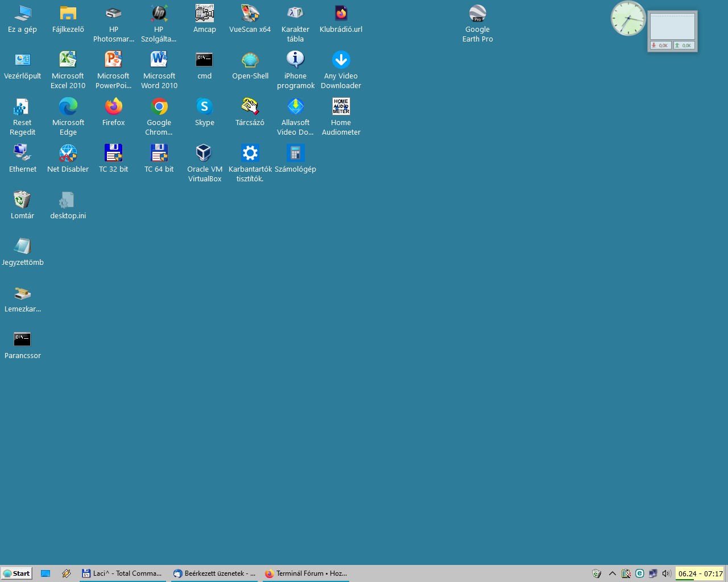Open Jegyzettömb notepad icon
Viewport: 728px width, 582px height.
(23, 252)
